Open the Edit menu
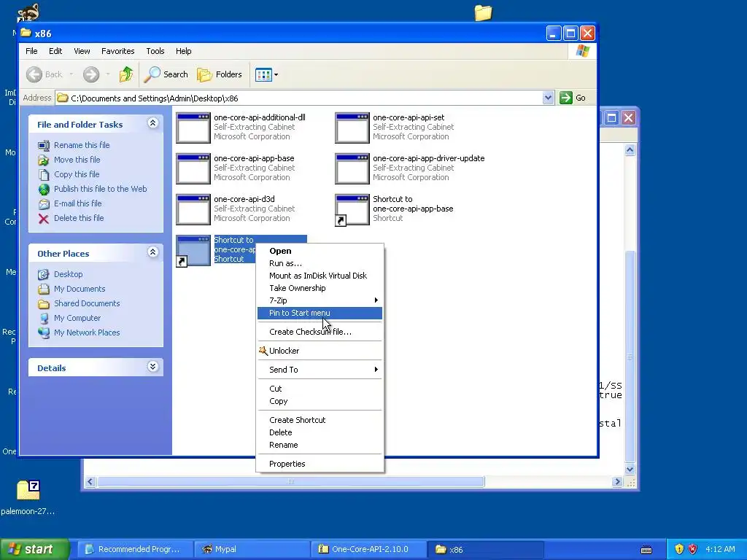The height and width of the screenshot is (560, 747). tap(55, 51)
